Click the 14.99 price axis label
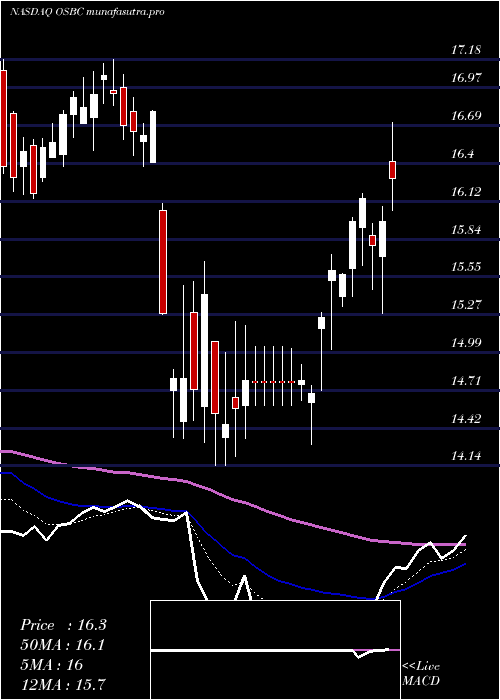This screenshot has width=500, height=700. (466, 343)
